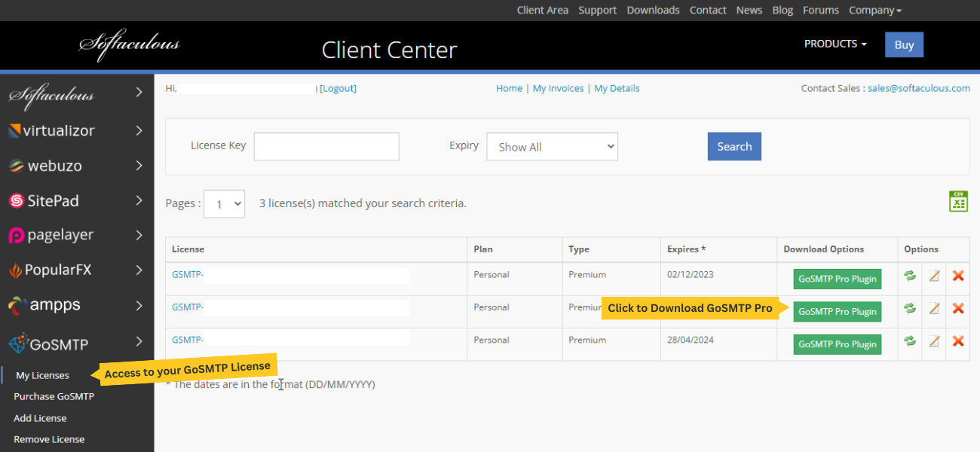Screen dimensions: 980x452
Task: Click the ampps logo icon in sidebar
Action: pyautogui.click(x=17, y=305)
